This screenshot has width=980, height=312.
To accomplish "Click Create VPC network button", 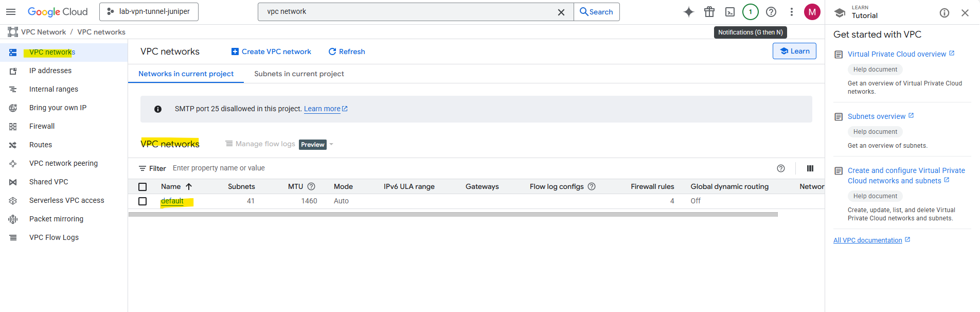I will (x=271, y=51).
